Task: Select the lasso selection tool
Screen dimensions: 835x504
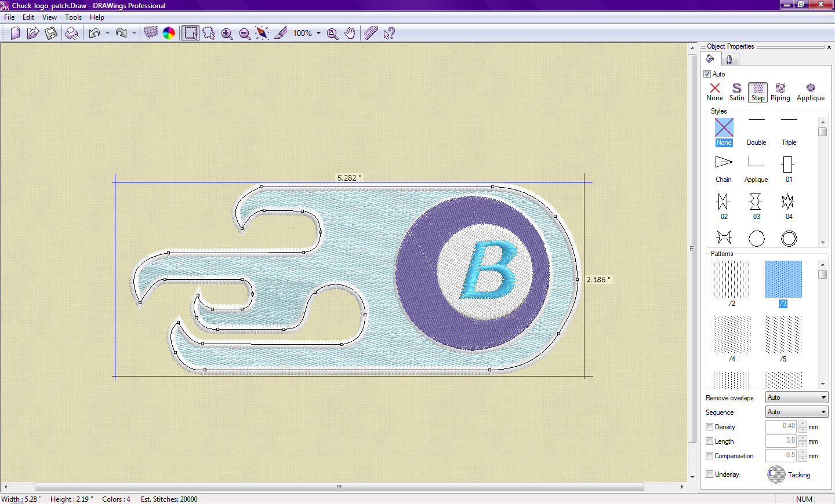Action: (209, 33)
